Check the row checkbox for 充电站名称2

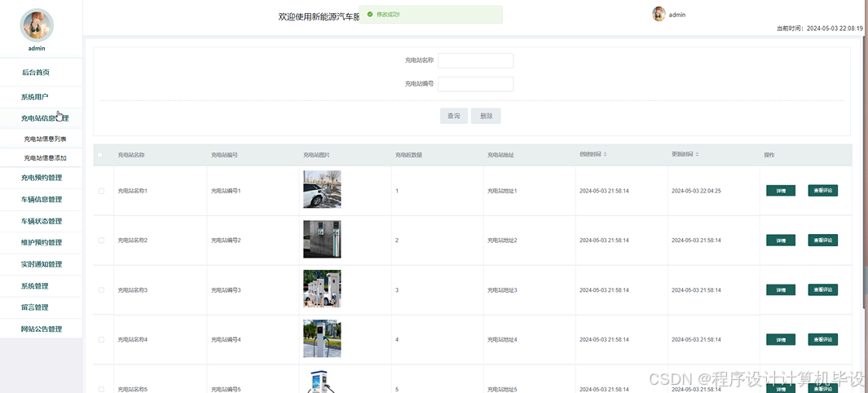click(101, 241)
